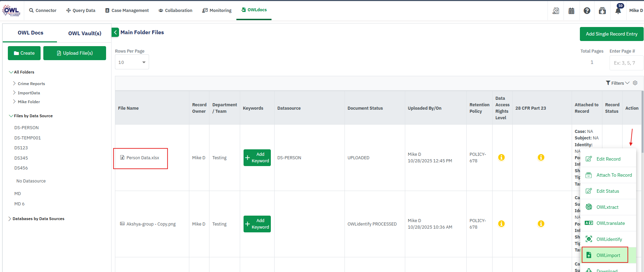This screenshot has height=272, width=644.
Task: Expand the Crime Reports folder
Action: click(x=14, y=83)
